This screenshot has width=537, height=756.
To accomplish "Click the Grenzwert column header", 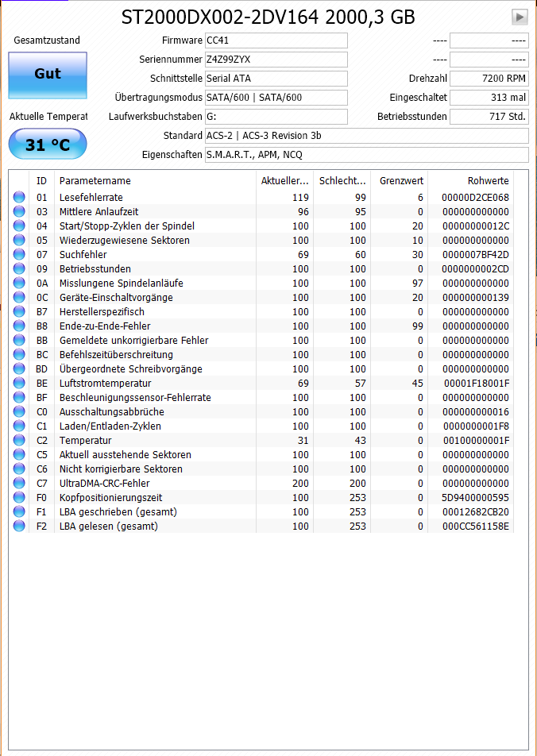I will (x=400, y=181).
